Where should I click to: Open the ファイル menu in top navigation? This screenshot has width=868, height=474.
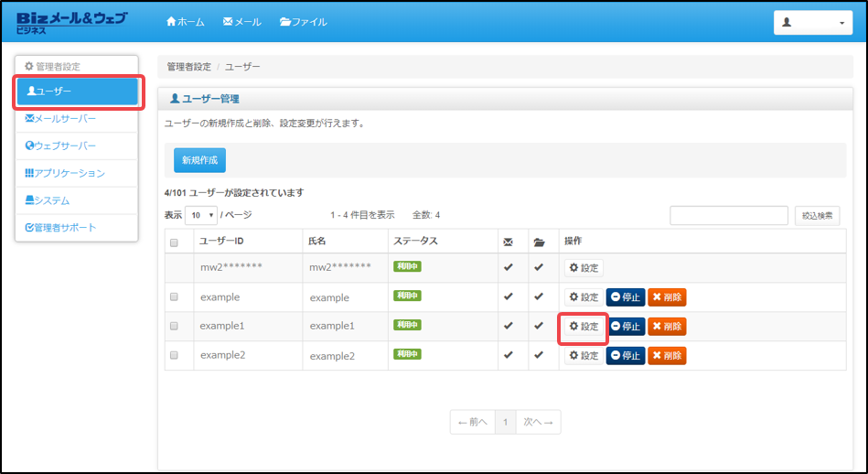pyautogui.click(x=303, y=22)
